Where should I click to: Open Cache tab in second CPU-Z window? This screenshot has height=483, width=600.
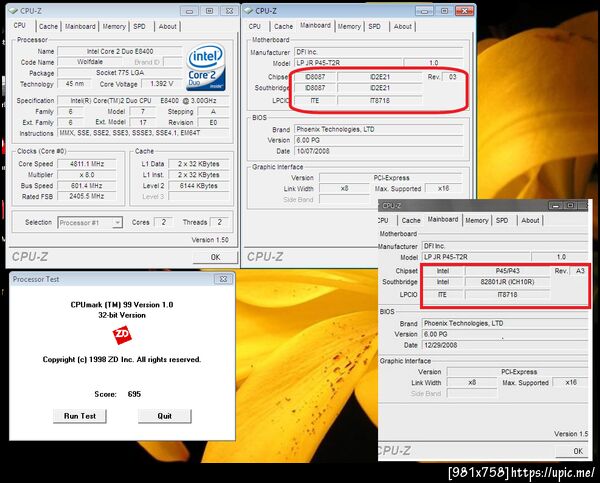click(283, 26)
